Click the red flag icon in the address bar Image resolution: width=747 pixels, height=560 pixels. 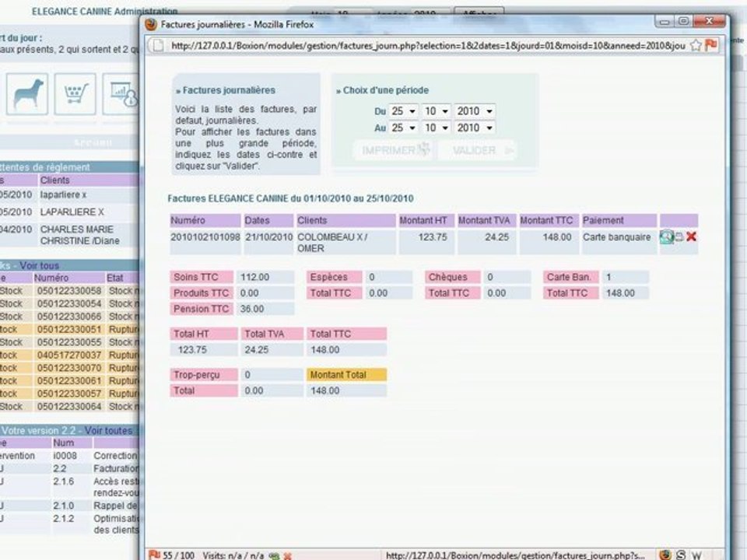tap(710, 45)
